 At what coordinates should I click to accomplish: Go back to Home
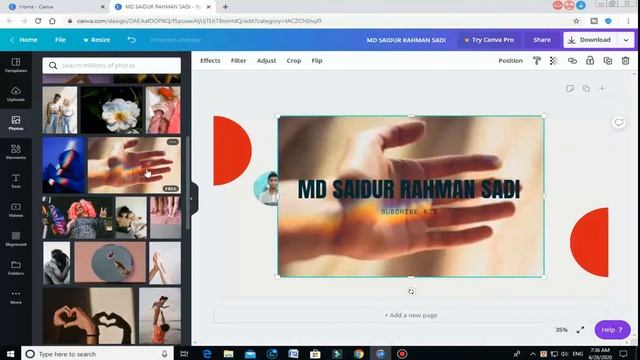[24, 40]
